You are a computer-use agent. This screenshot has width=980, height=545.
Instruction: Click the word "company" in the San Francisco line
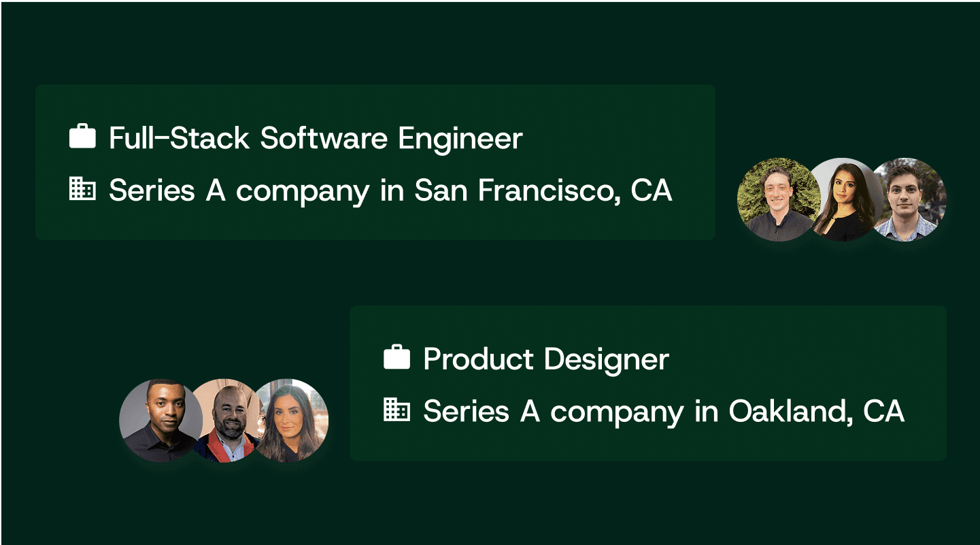pyautogui.click(x=303, y=192)
